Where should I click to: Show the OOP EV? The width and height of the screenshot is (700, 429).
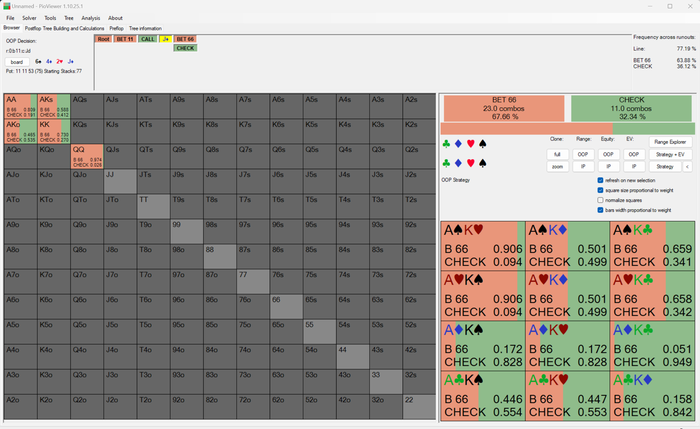coord(633,154)
